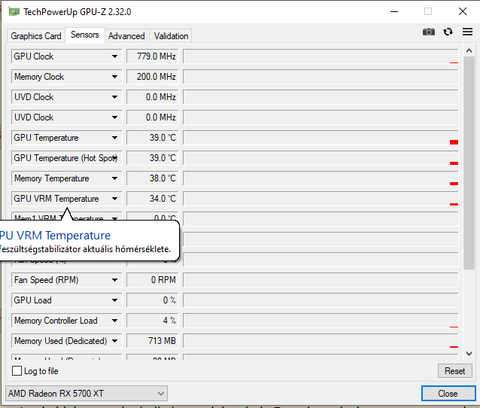Click the GPU-Z app icon in the title bar
The image size is (480, 408).
(14, 12)
